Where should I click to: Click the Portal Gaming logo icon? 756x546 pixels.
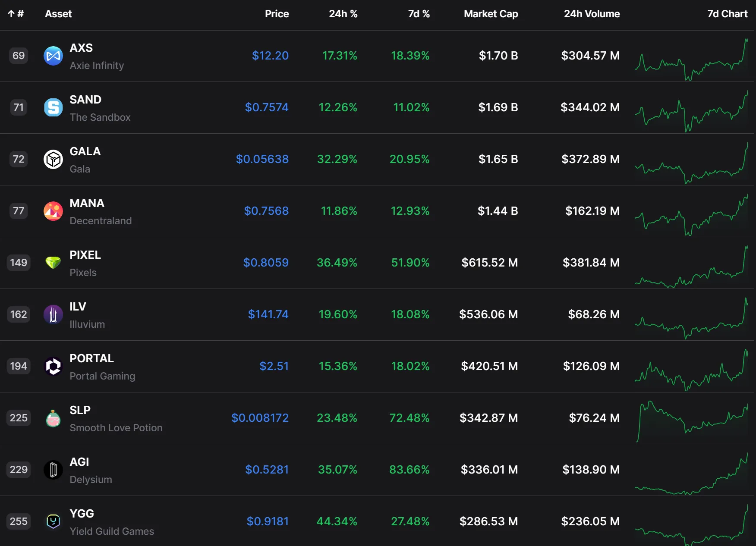pos(53,366)
